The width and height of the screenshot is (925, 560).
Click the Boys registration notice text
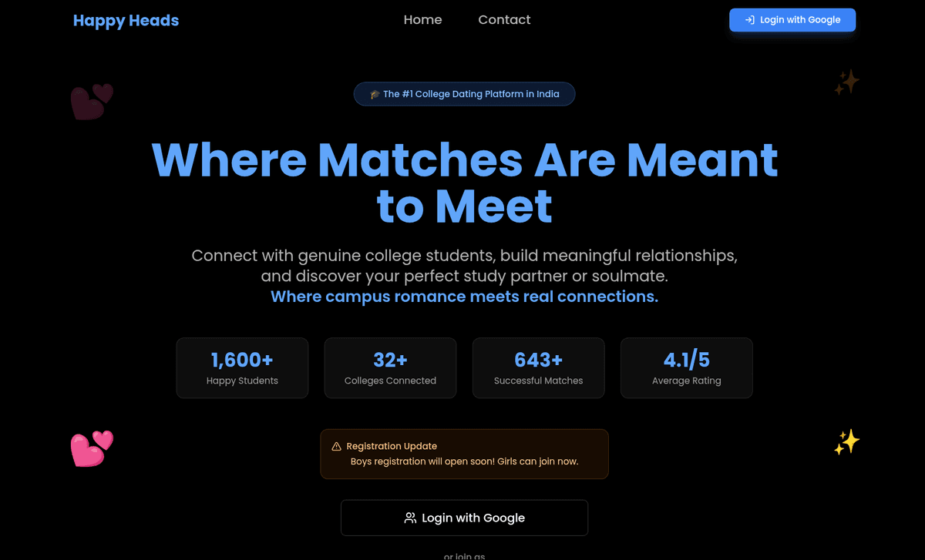(x=464, y=461)
